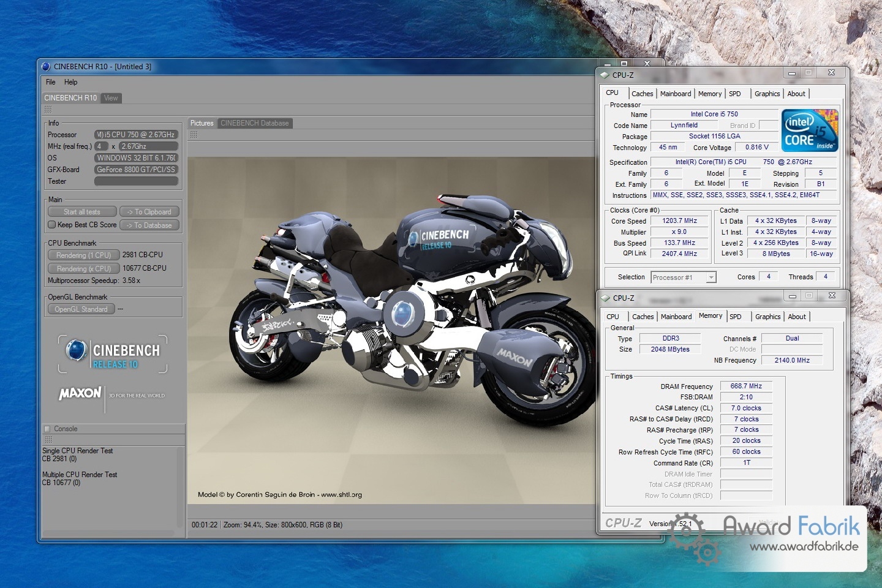Click the 10677 CB-CPU score text
Screen dimensions: 882x588
pos(145,268)
